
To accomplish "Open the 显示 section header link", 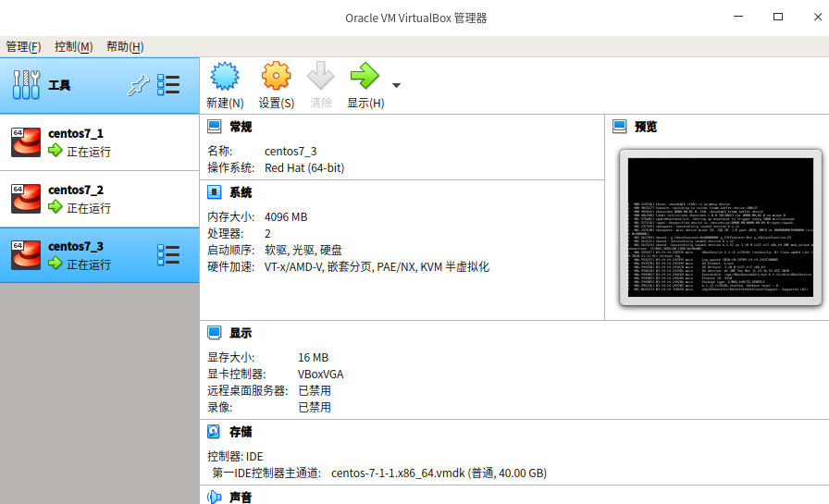I will [x=241, y=333].
